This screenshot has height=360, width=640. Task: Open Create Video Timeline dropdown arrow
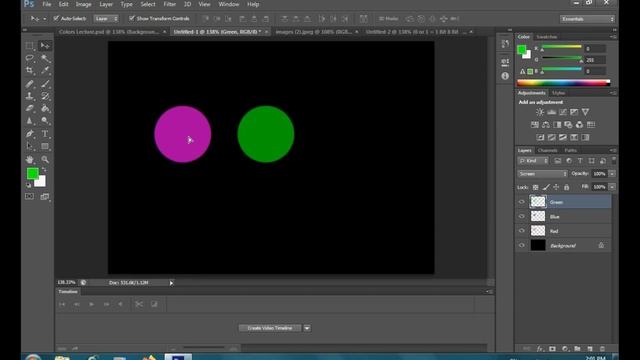click(307, 328)
